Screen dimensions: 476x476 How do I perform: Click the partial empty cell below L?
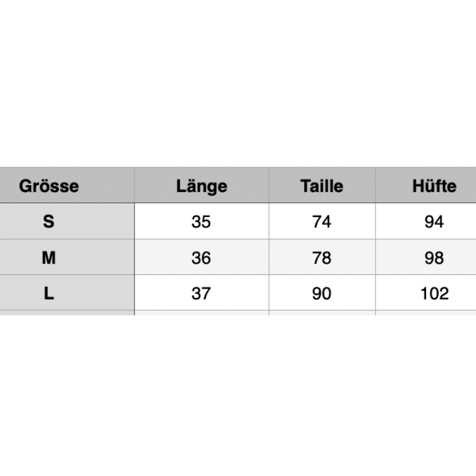point(67,313)
